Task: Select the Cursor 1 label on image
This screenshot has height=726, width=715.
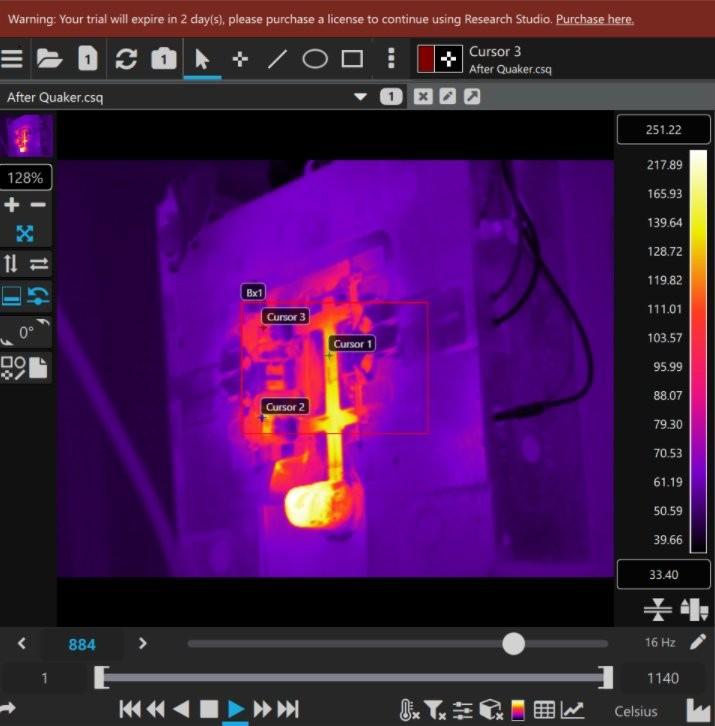Action: (352, 344)
